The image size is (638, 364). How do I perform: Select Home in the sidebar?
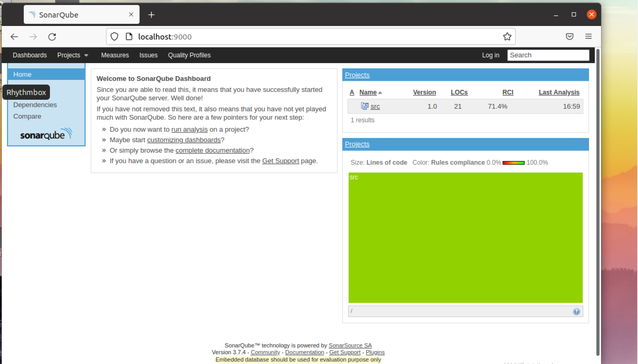pyautogui.click(x=46, y=74)
